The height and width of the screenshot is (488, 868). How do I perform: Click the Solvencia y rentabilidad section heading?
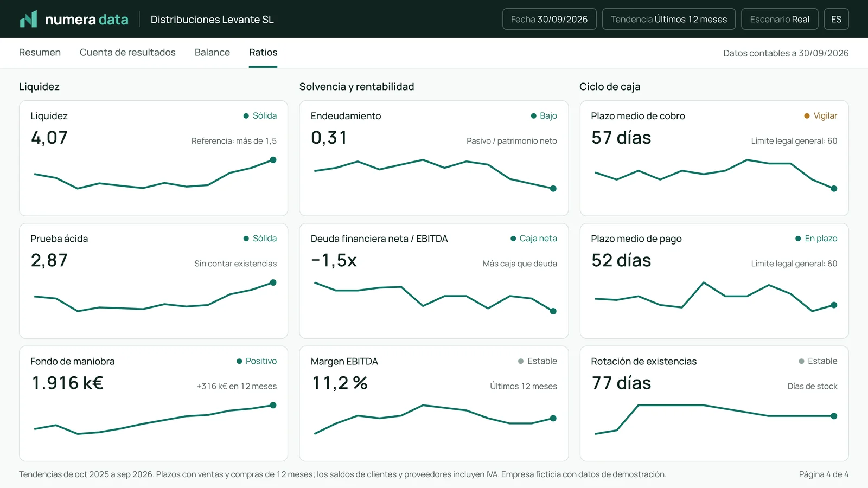[x=356, y=87]
